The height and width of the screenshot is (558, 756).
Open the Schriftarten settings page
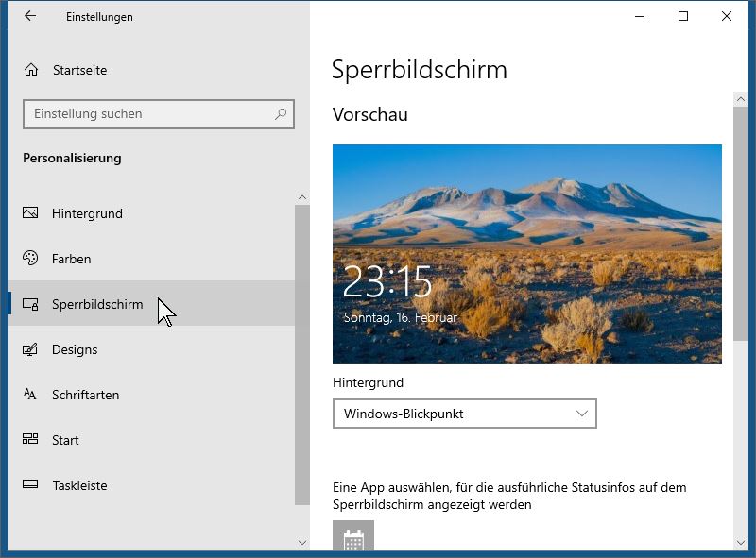coord(151,395)
